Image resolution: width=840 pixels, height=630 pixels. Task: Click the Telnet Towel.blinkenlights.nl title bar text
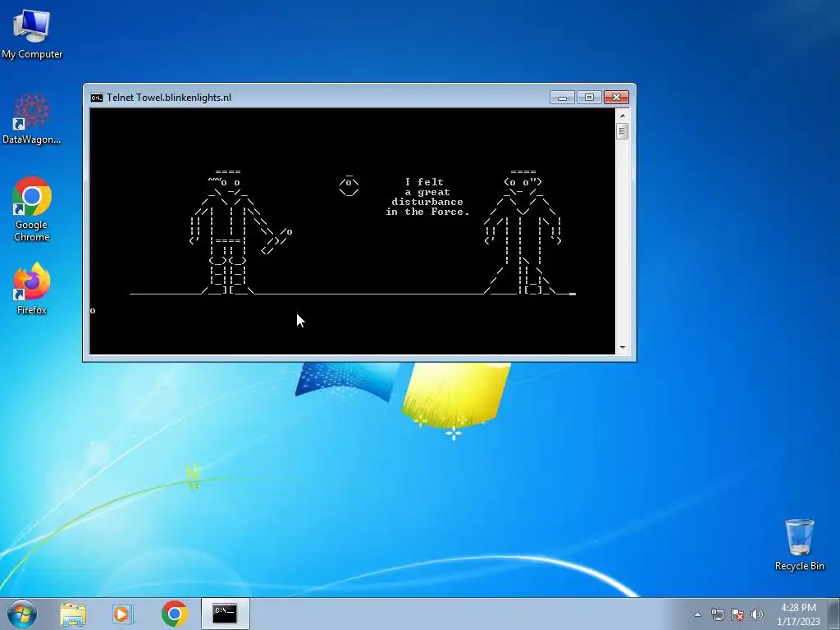[x=169, y=98]
